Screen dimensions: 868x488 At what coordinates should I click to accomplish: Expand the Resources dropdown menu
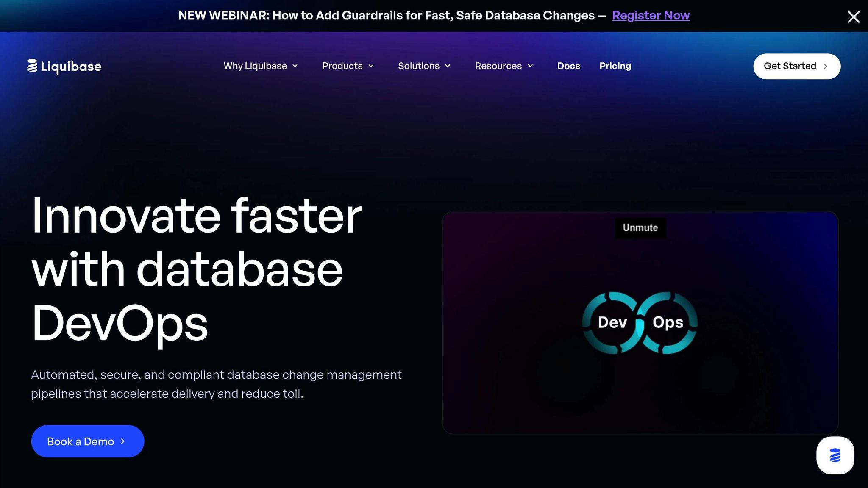[504, 66]
